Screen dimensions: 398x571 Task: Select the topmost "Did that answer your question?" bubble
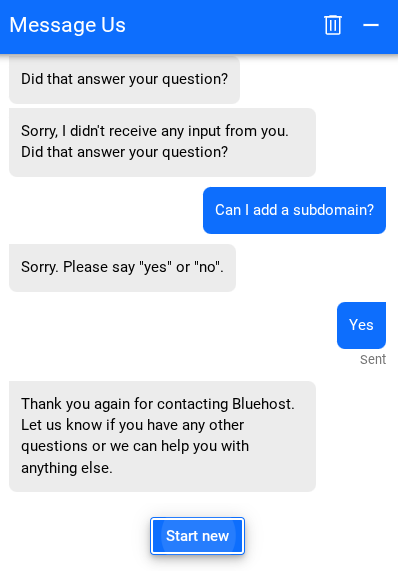124,79
